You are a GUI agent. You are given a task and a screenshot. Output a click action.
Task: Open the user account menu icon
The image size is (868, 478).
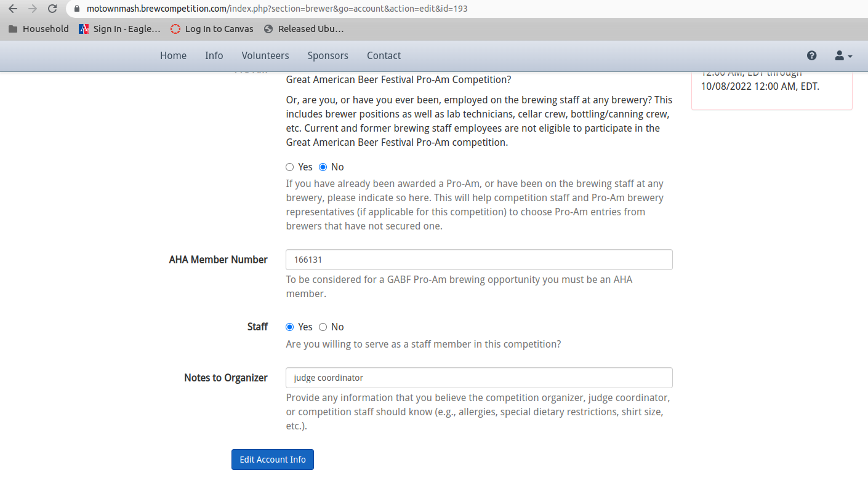840,55
